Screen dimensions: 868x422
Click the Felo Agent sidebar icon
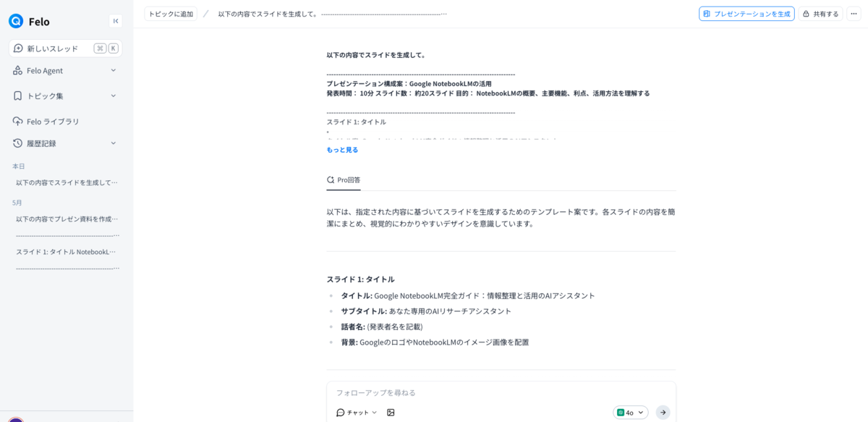17,70
